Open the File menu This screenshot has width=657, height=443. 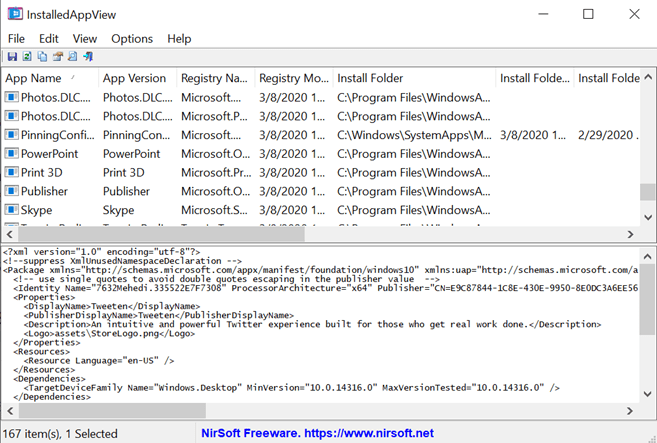coord(16,39)
